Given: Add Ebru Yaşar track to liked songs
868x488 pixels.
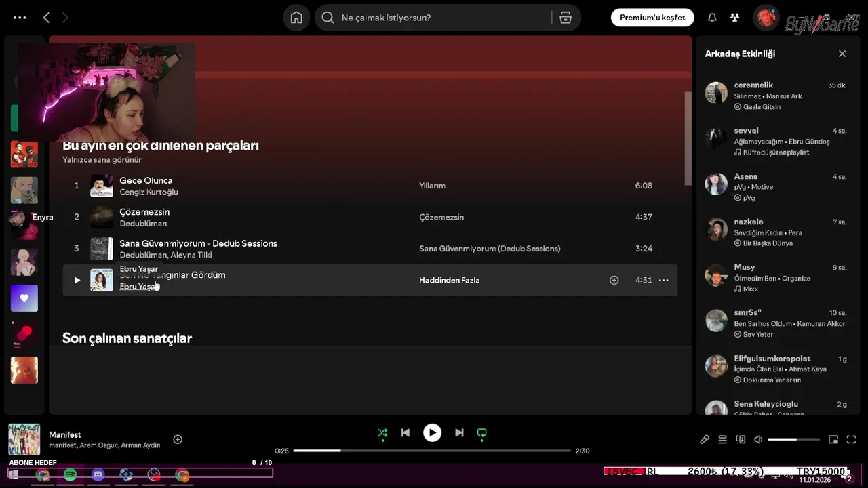Looking at the screenshot, I should [614, 280].
